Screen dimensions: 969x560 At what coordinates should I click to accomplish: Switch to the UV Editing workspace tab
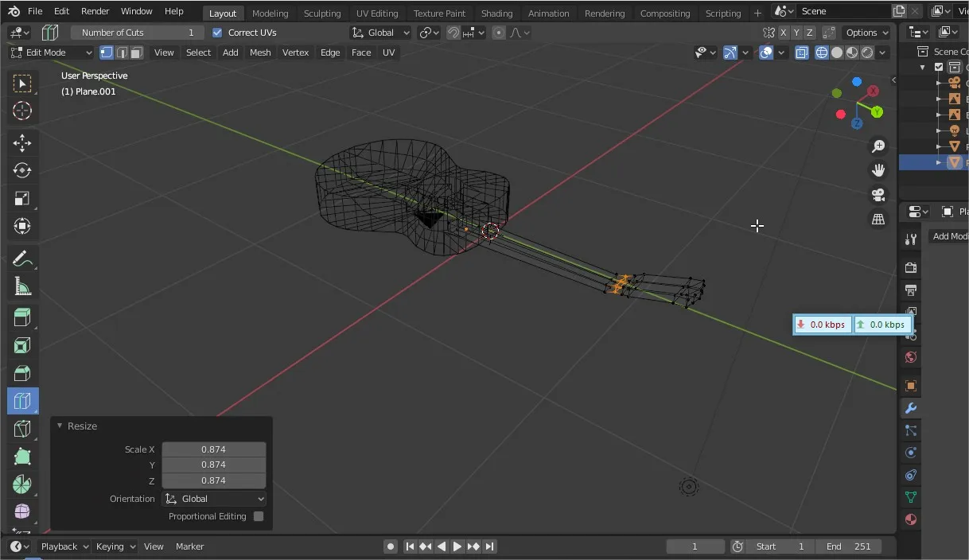[x=377, y=13]
